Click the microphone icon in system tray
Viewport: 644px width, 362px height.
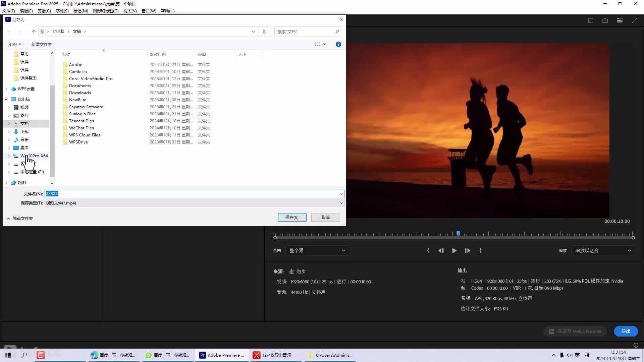[561, 355]
